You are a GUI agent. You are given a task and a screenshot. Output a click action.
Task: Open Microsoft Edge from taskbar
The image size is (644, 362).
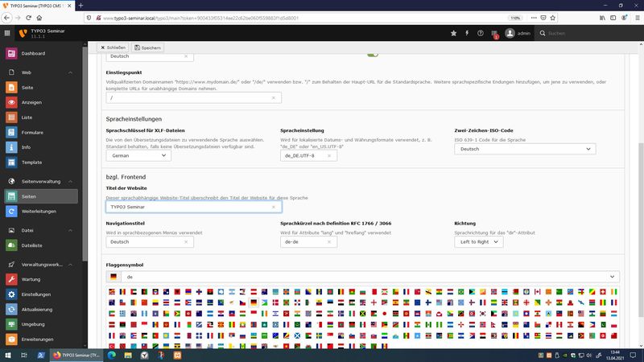click(112, 355)
